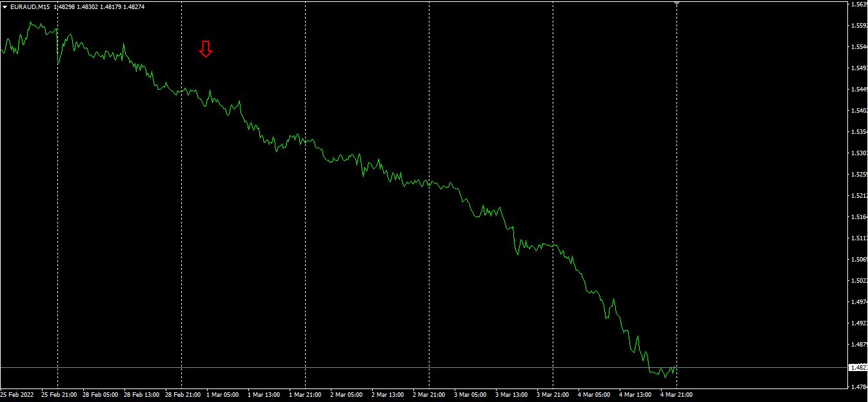Click the grey chart shift marker triangle
Image resolution: width=868 pixels, height=402 pixels.
pos(676,4)
